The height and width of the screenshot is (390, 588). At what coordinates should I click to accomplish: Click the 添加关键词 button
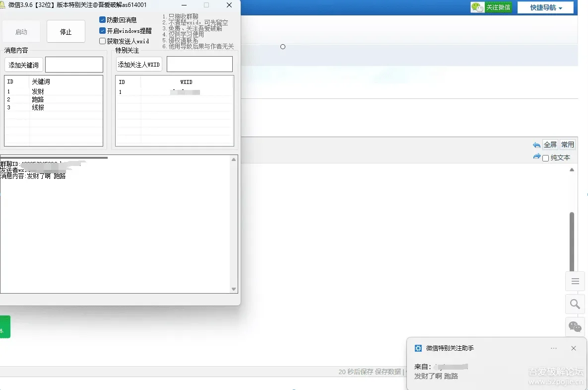pos(24,65)
